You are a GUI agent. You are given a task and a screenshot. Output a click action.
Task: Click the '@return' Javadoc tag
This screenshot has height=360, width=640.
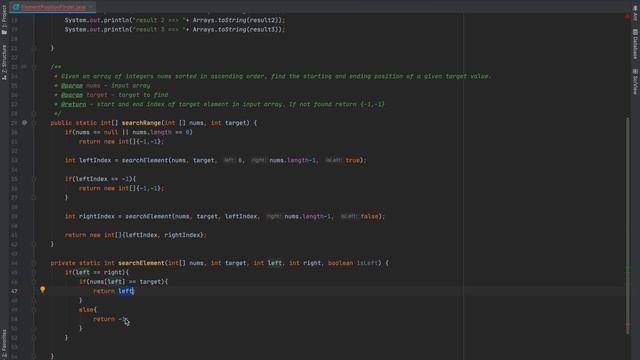(x=73, y=104)
